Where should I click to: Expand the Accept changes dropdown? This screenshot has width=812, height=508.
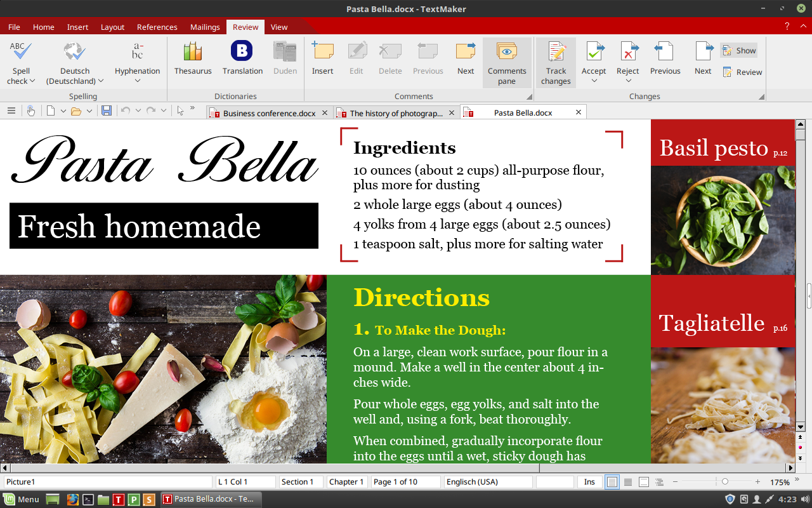point(594,80)
